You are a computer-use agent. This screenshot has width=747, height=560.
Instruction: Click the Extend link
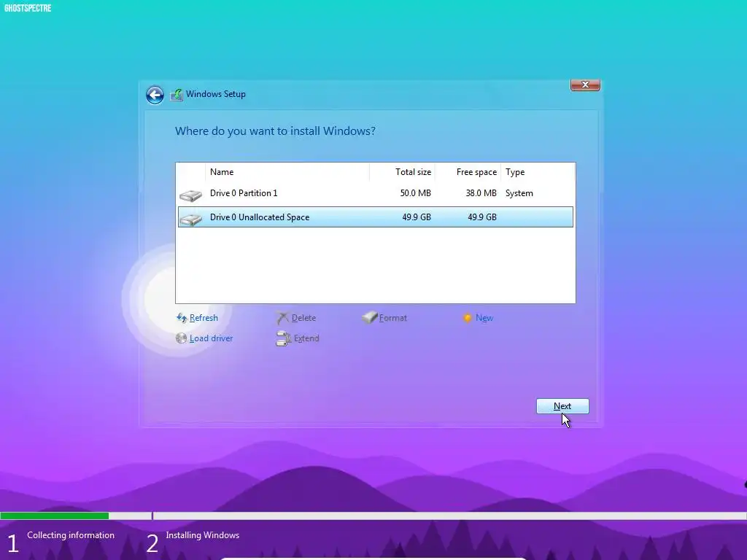[306, 338]
